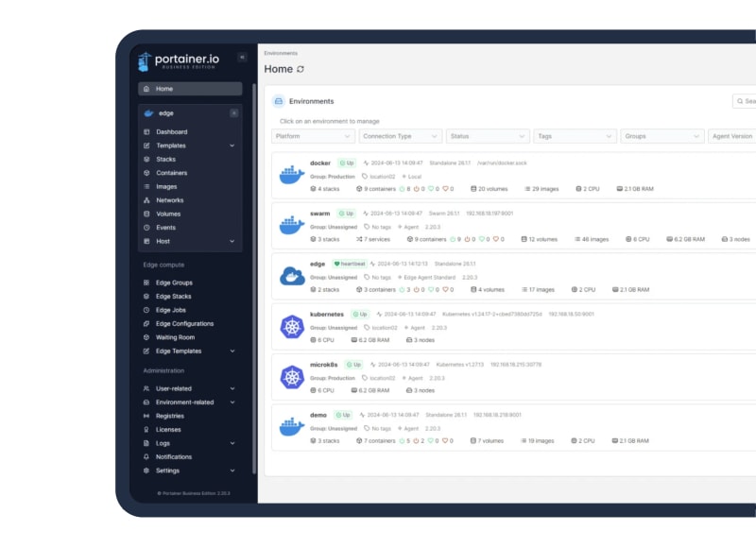Screen dimensions: 756x548
Task: Open the Status filter dropdown
Action: point(487,136)
